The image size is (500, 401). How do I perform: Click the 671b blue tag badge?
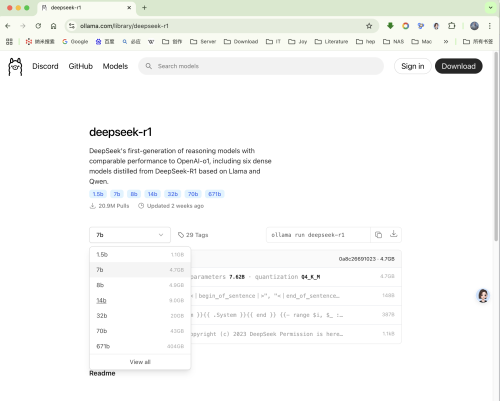[215, 194]
